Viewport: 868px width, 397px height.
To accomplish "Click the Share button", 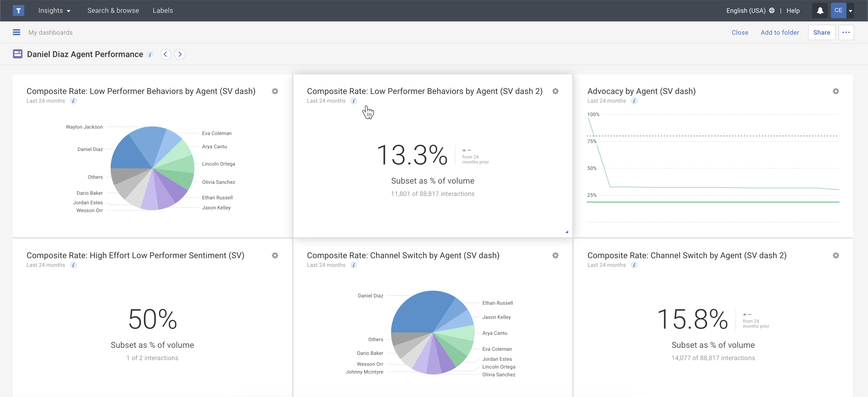I will (x=821, y=32).
